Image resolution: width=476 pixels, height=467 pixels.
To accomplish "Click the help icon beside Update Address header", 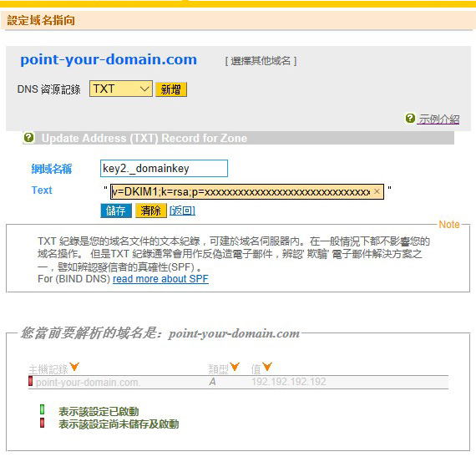I will tap(29, 138).
